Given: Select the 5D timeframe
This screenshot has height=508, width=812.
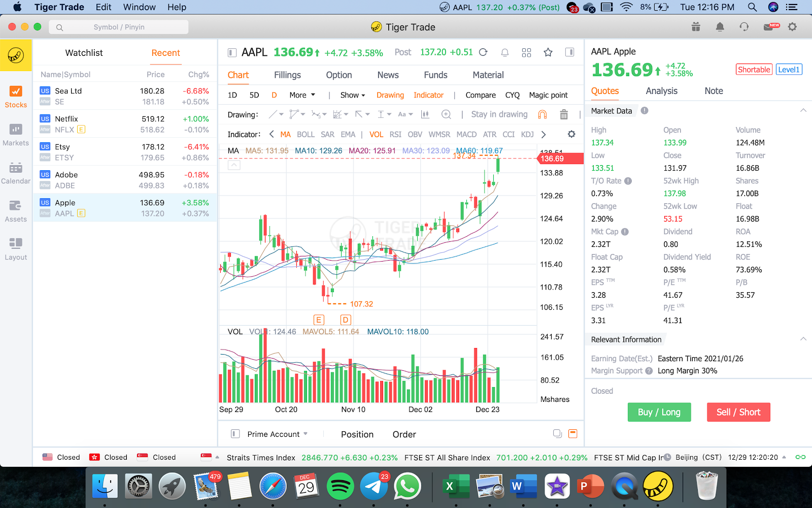Looking at the screenshot, I should (254, 95).
